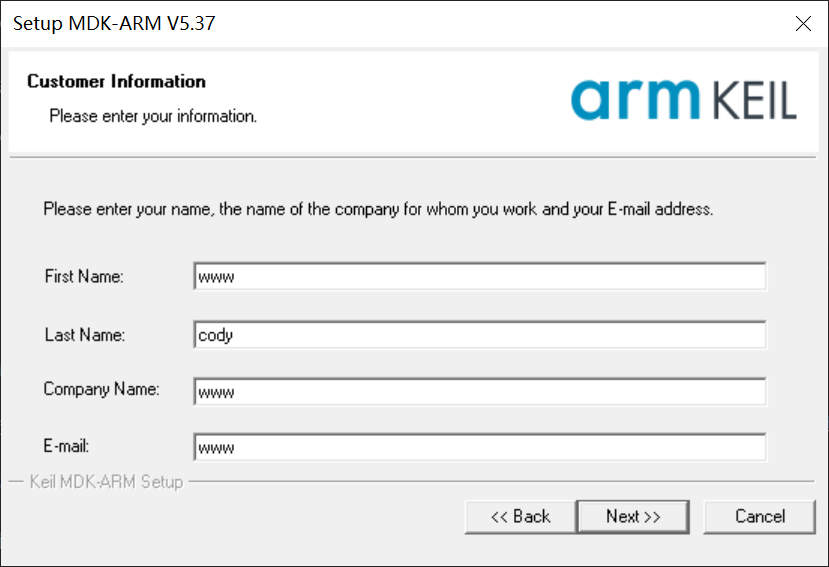Screen dimensions: 829x567
Task: Click the Keil MDK-ARM Setup group label
Action: point(106,482)
